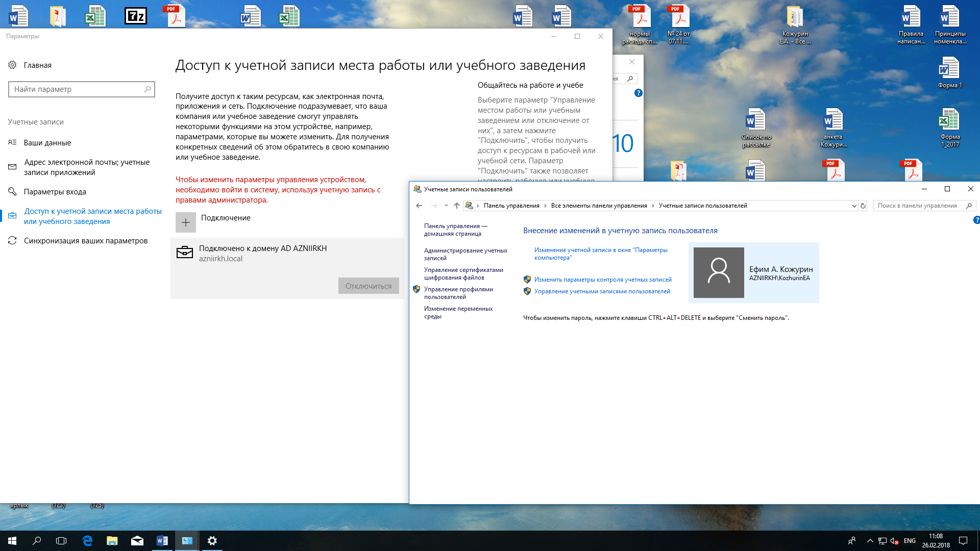Click Управление учетными записями пользователей link
980x551 pixels.
pyautogui.click(x=602, y=291)
